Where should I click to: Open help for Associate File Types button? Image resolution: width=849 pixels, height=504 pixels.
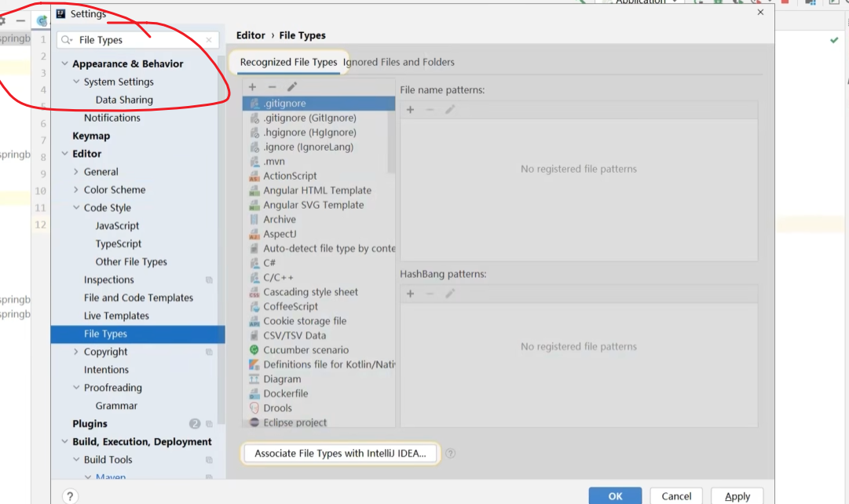451,454
